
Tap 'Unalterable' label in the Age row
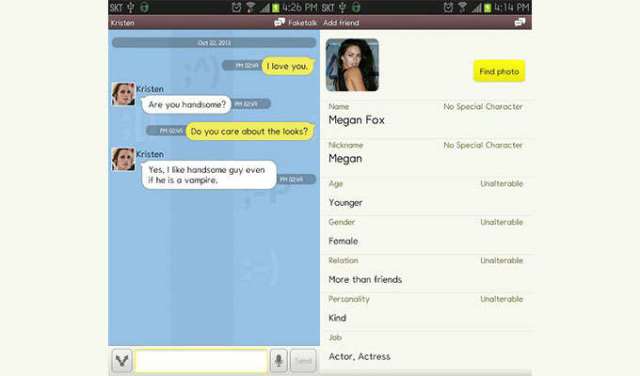(502, 184)
